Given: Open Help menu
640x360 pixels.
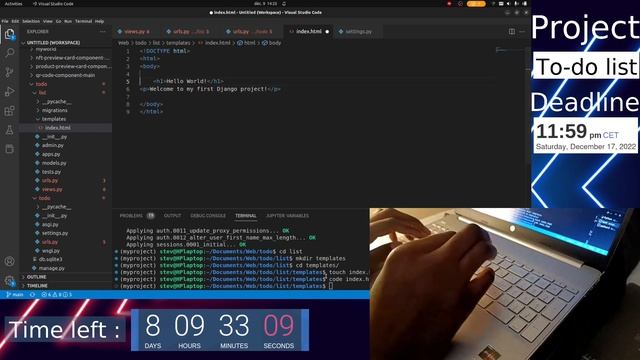Looking at the screenshot, I should coord(99,21).
